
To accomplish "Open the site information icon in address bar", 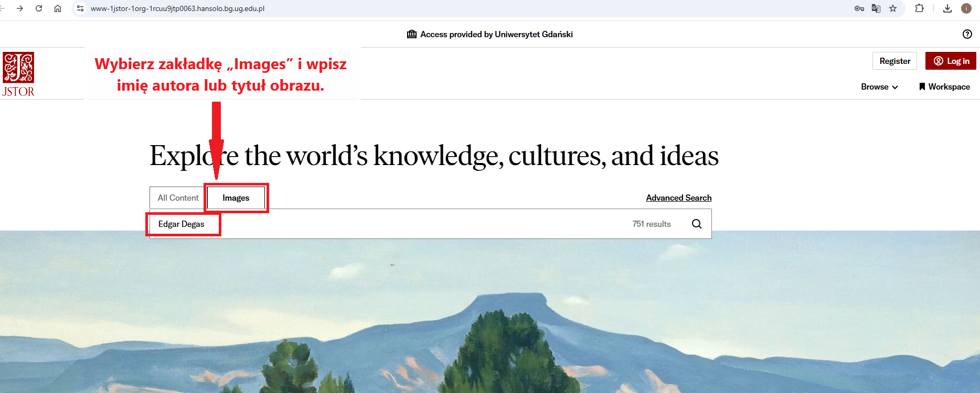I will point(80,8).
